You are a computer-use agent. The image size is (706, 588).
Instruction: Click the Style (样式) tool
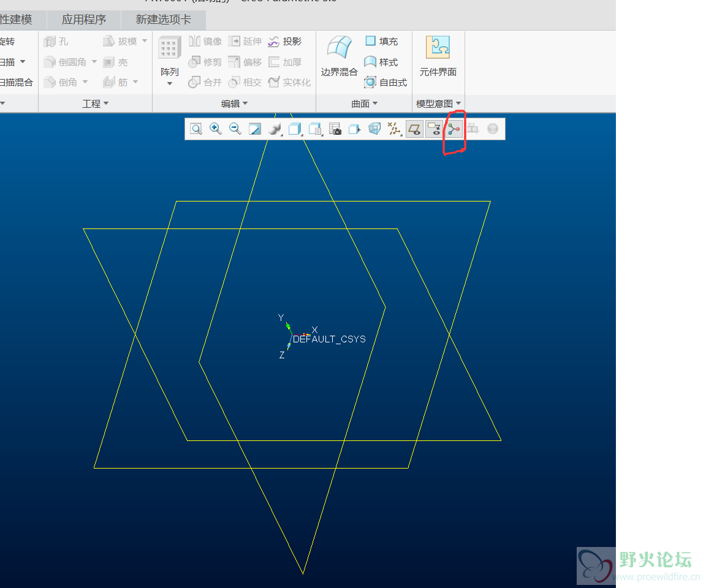coord(381,62)
